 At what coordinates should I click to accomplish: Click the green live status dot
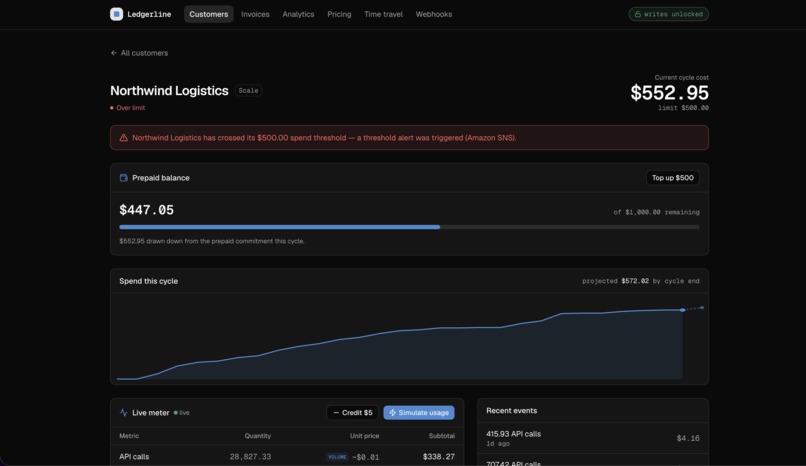pyautogui.click(x=176, y=413)
